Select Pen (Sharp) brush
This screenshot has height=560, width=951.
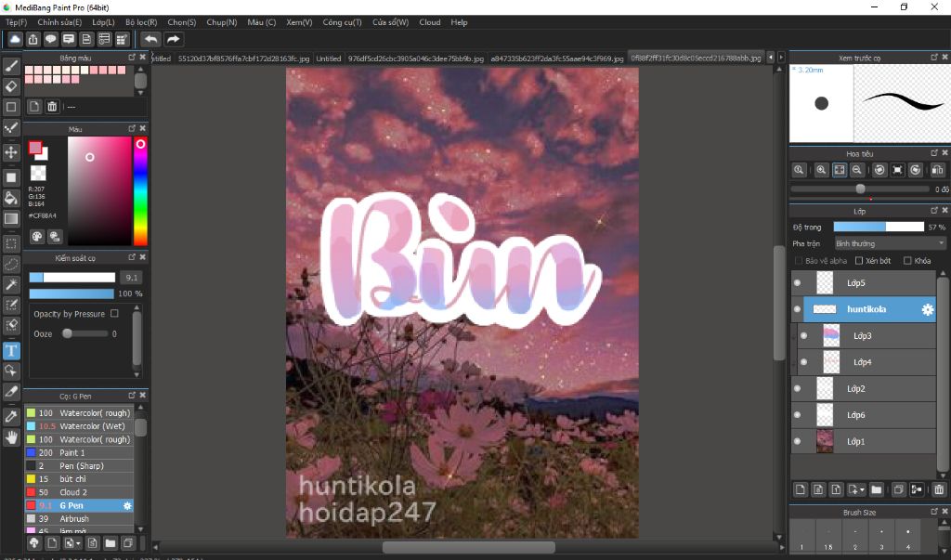[79, 466]
